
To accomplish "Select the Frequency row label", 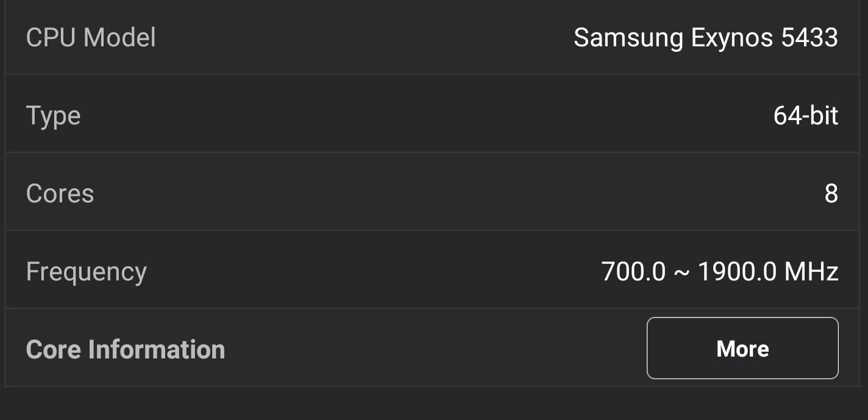I will coord(86,272).
